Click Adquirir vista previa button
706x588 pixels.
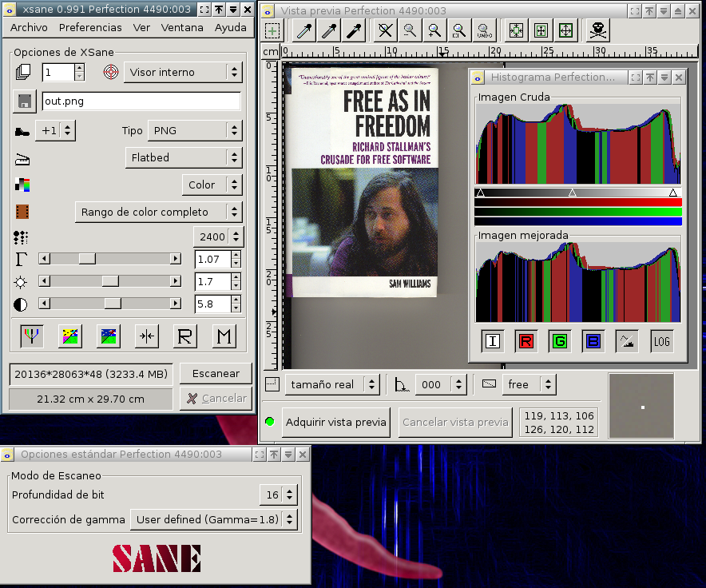pyautogui.click(x=336, y=422)
